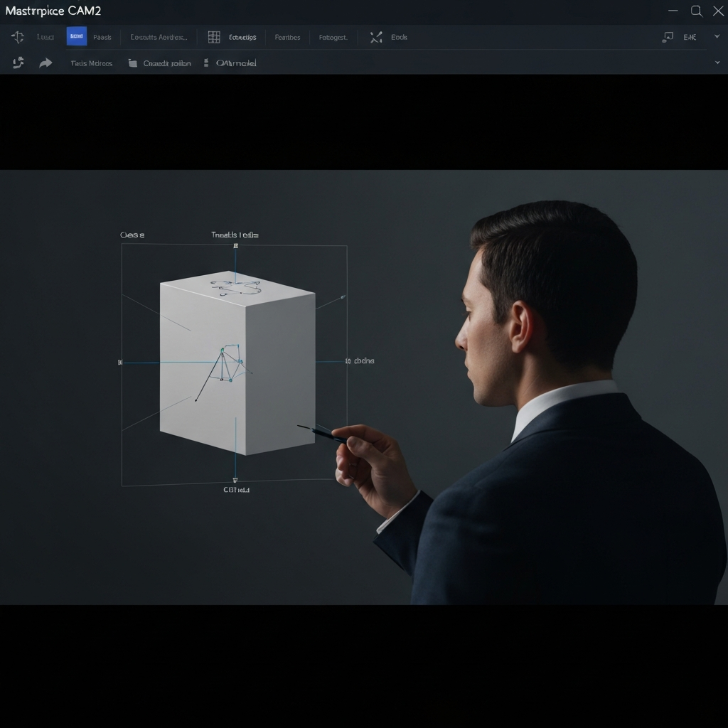The height and width of the screenshot is (728, 728).
Task: Open the search magnifier in the title bar
Action: coord(697,11)
